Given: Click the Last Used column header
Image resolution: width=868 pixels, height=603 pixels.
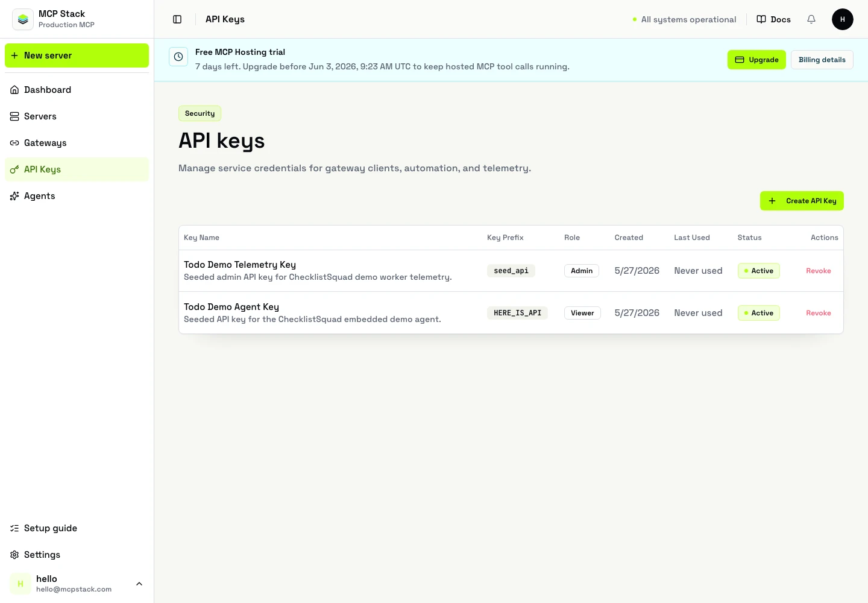Looking at the screenshot, I should coord(692,238).
